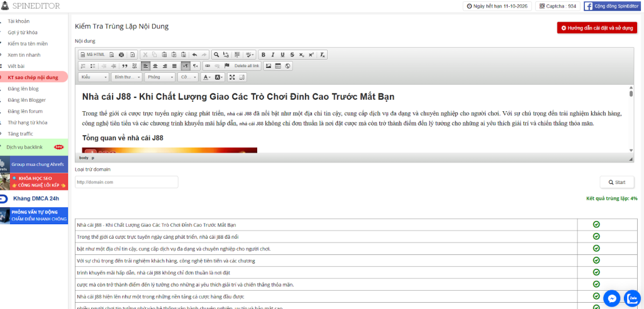644x309 pixels.
Task: Insert a table into the editor
Action: point(278,65)
